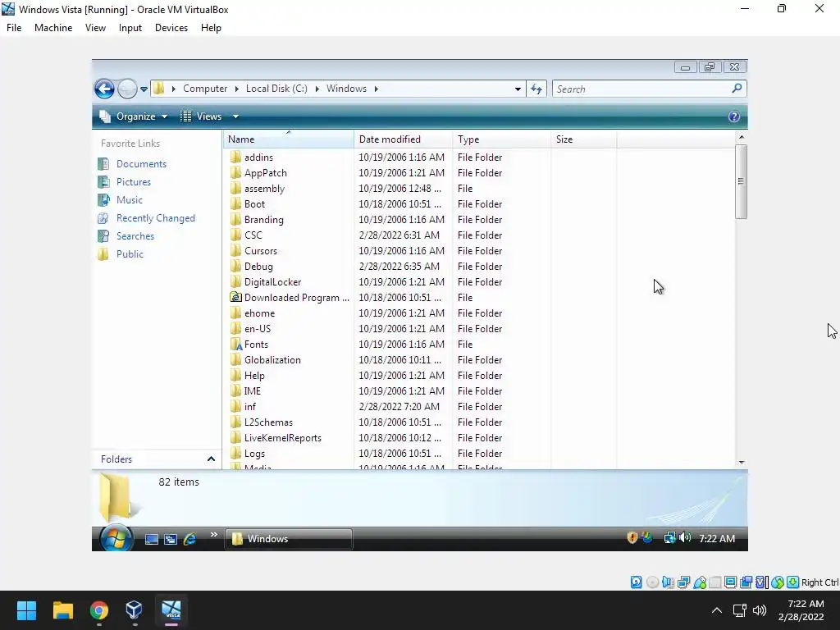The height and width of the screenshot is (630, 840).
Task: Open Music favorite link
Action: [129, 200]
